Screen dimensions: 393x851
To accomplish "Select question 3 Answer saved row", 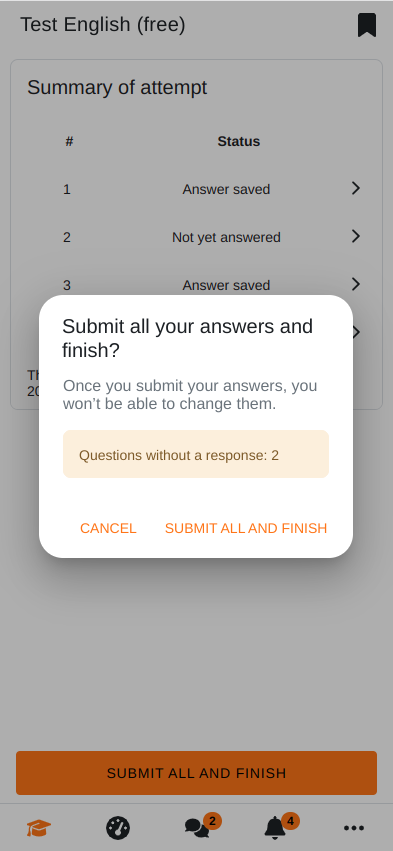I will click(x=196, y=284).
